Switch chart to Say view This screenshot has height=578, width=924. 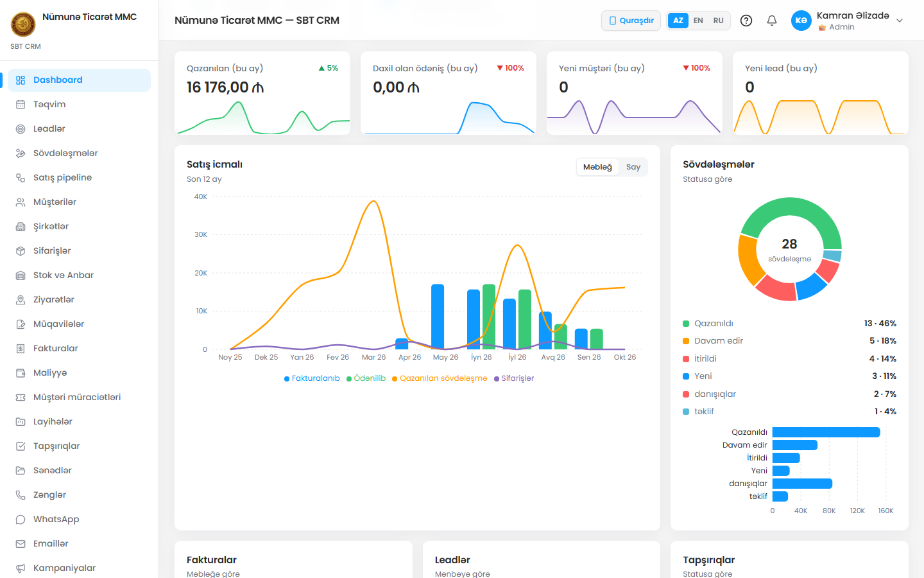[633, 167]
